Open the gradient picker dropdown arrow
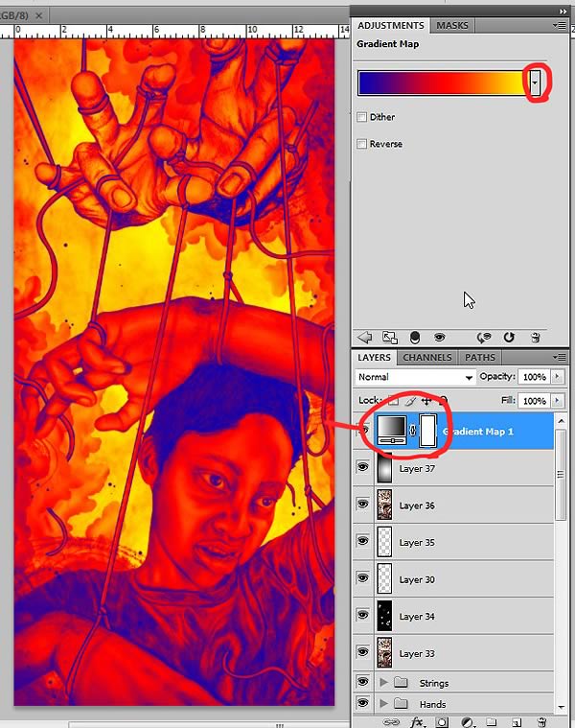Viewport: 575px width, 728px height. 535,83
